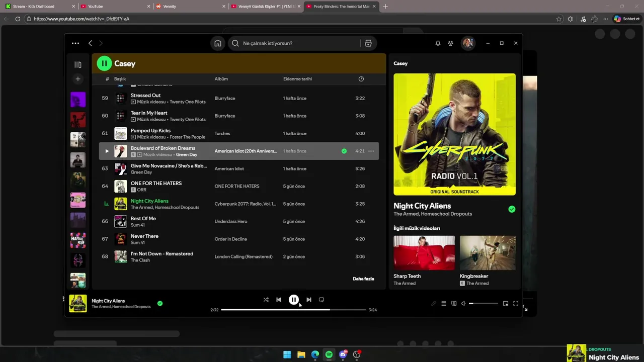Open the Spotify three-dot app menu
This screenshot has width=644, height=362.
coord(75,43)
